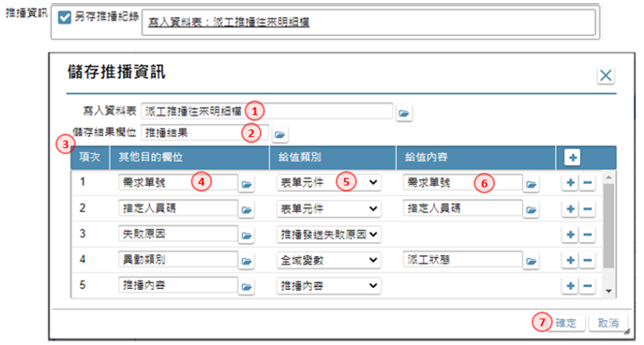
Task: Click row 1 destination field 需求單號
Action: 178,182
